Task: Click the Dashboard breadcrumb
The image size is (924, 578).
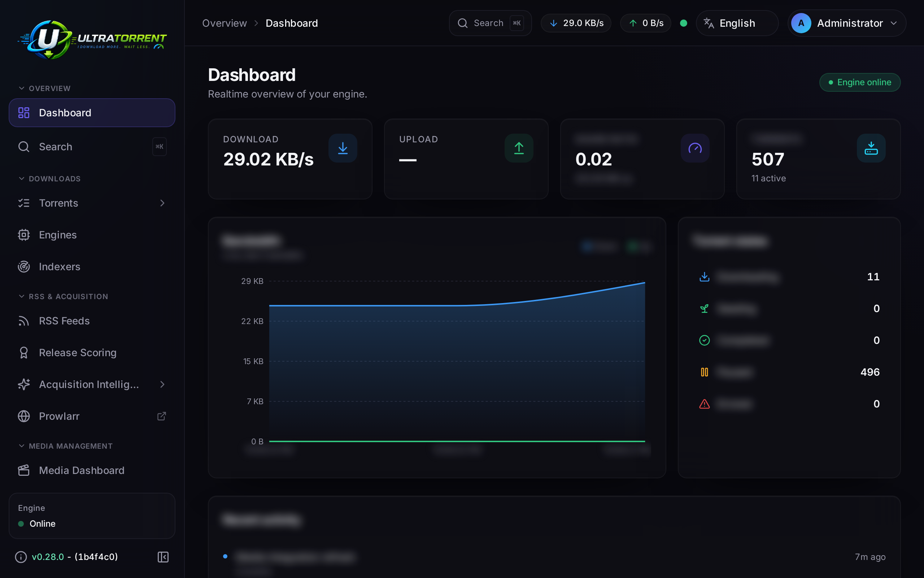Action: [292, 23]
